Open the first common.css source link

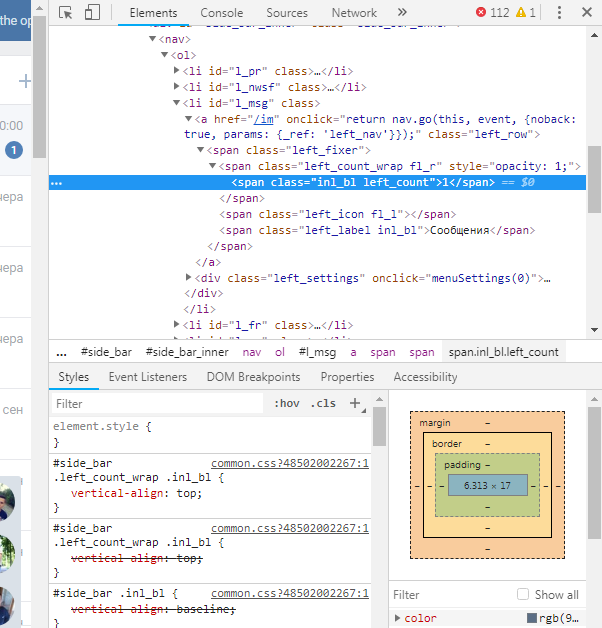[x=289, y=464]
